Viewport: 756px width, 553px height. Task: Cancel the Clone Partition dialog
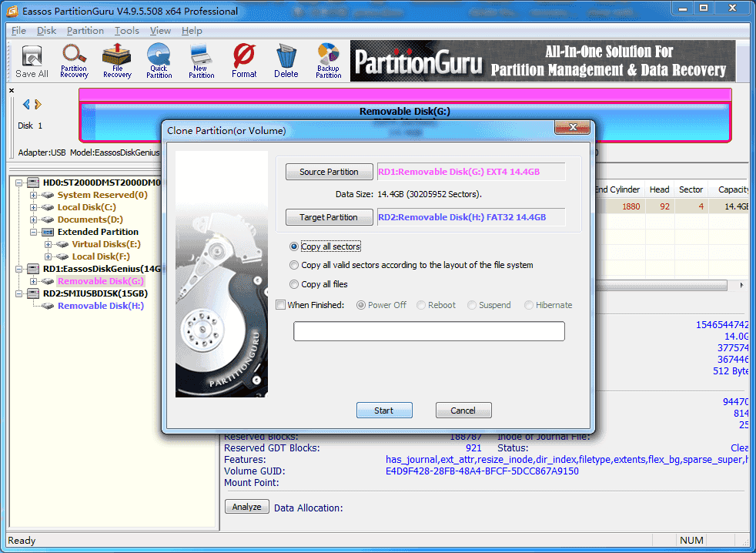click(x=463, y=411)
